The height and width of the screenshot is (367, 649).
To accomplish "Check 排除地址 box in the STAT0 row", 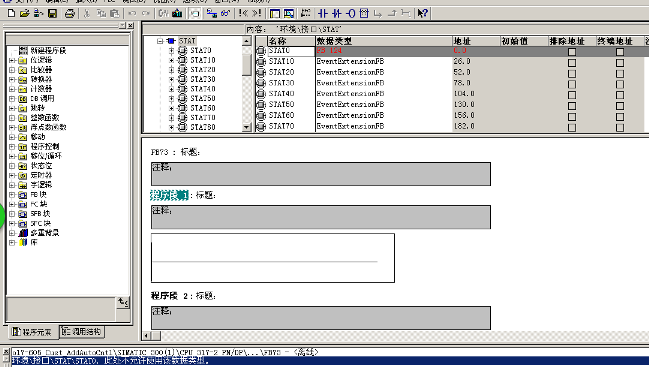I will point(572,52).
